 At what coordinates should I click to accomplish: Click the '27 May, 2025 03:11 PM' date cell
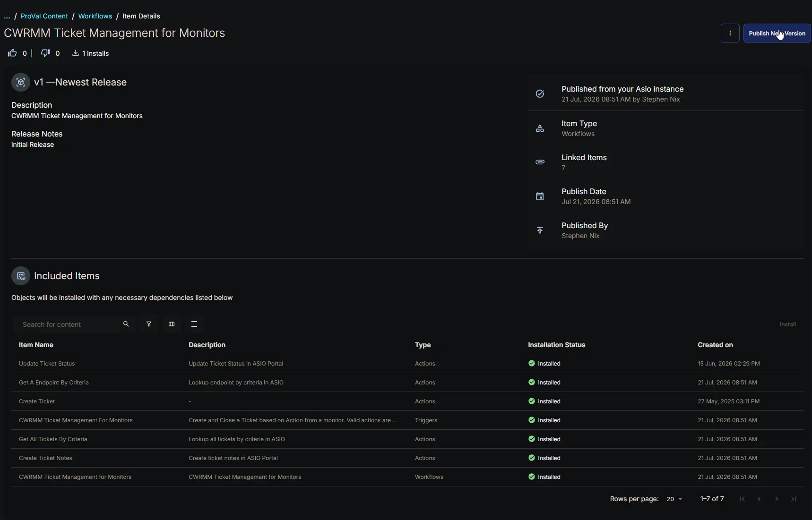729,401
